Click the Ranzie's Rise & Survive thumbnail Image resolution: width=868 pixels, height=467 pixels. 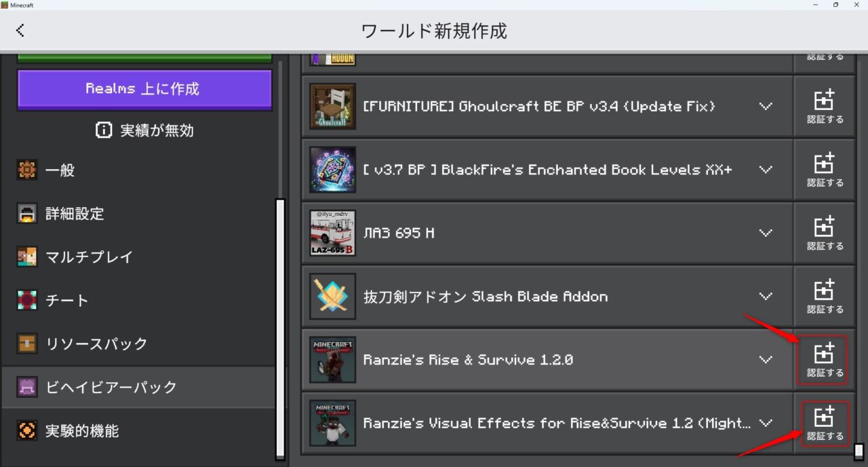332,360
